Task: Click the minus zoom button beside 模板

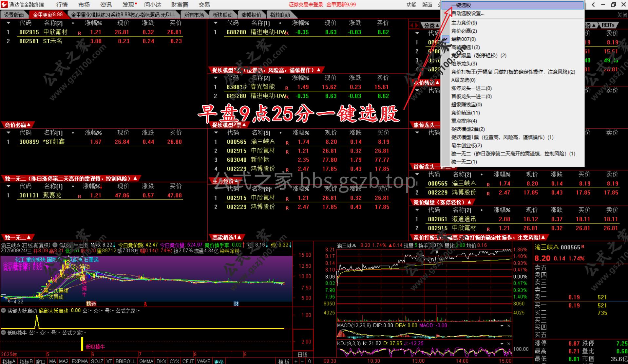Action: click(302, 361)
